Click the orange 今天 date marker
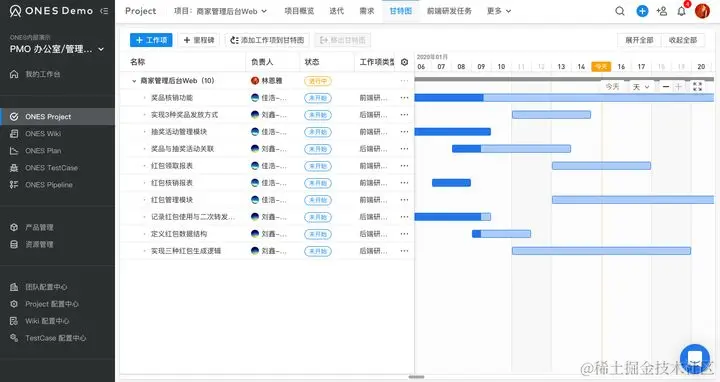The width and height of the screenshot is (720, 382). (601, 67)
